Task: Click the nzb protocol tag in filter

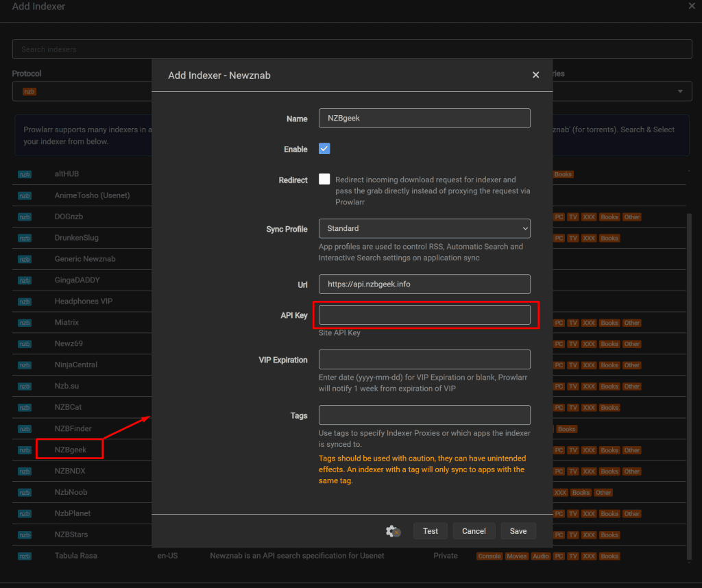Action: [29, 91]
